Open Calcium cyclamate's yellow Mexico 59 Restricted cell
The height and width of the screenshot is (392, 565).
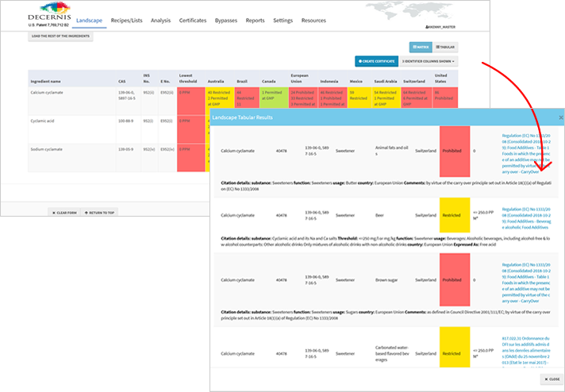pyautogui.click(x=359, y=98)
